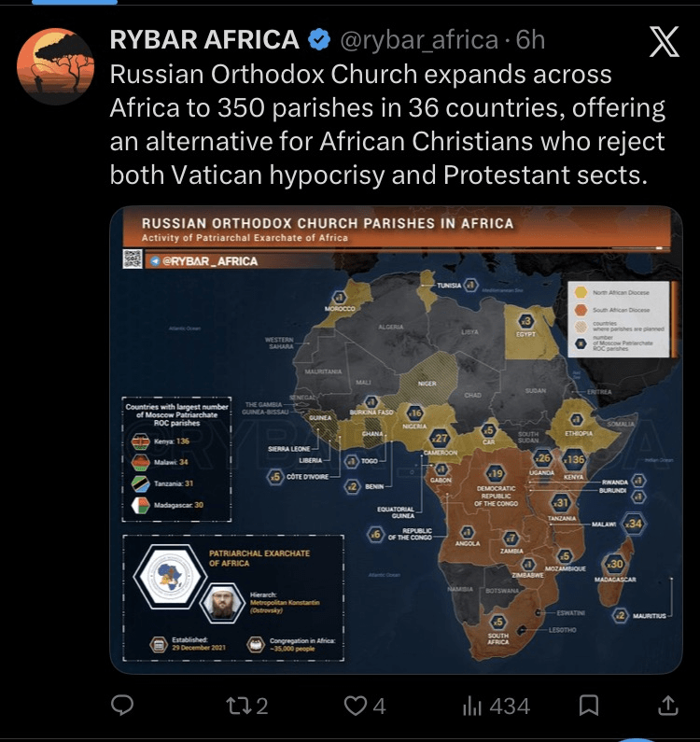Click the Kenya 136 hexagon marker
This screenshot has height=742, width=700.
[574, 459]
